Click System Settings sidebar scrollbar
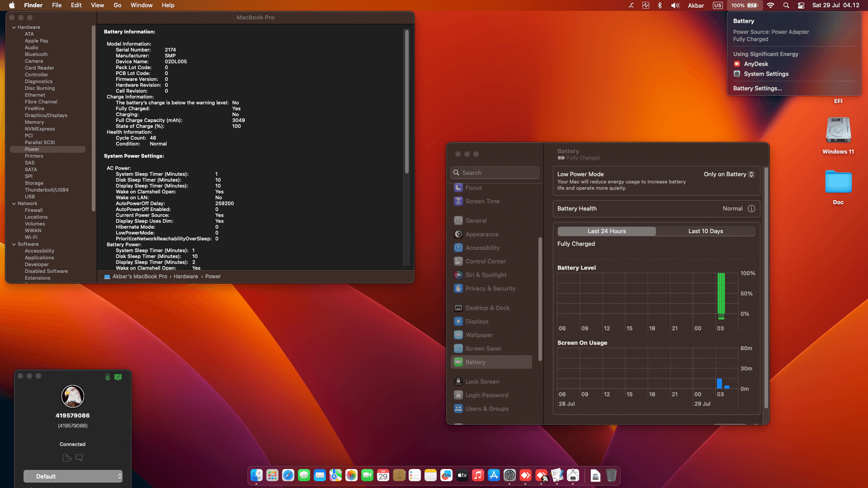Viewport: 868px width, 488px height. [x=540, y=299]
